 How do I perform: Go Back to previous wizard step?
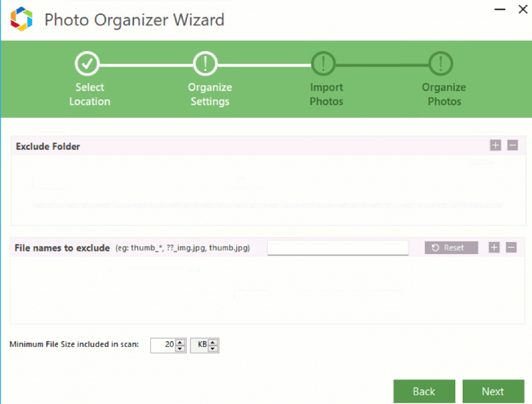(424, 391)
